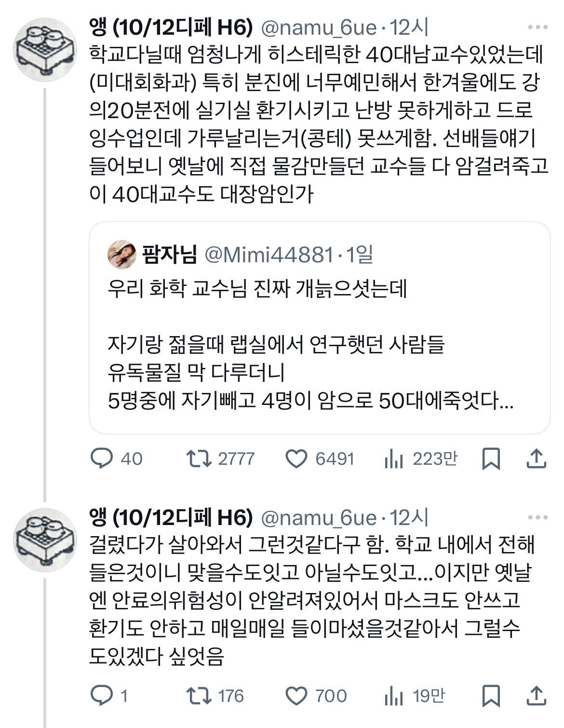Bookmark the first tweet
Image resolution: width=564 pixels, height=728 pixels.
click(x=491, y=458)
